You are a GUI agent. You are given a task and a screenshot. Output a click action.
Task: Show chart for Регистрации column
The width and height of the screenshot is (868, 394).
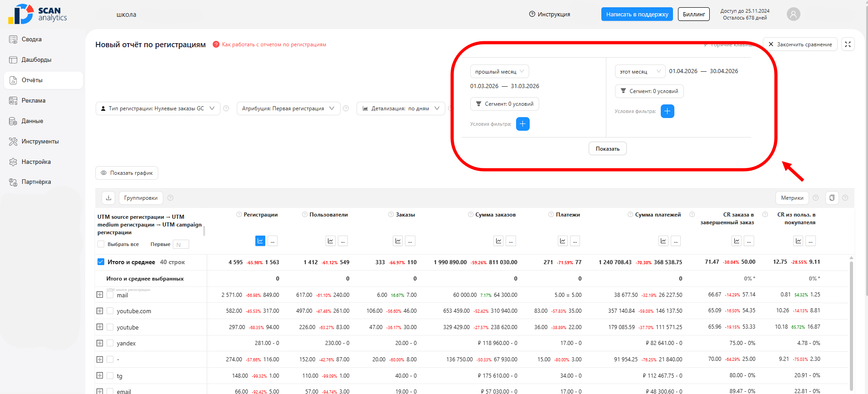click(x=260, y=241)
